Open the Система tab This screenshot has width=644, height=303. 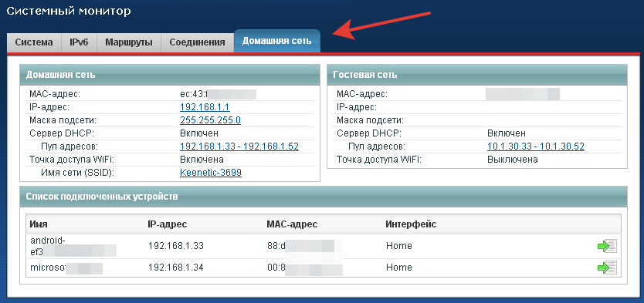pos(34,42)
